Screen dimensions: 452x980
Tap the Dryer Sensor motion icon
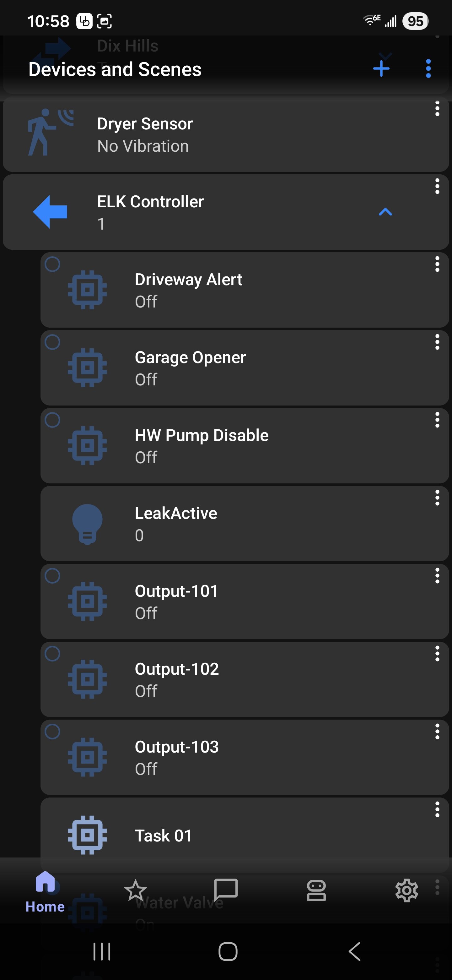[50, 132]
